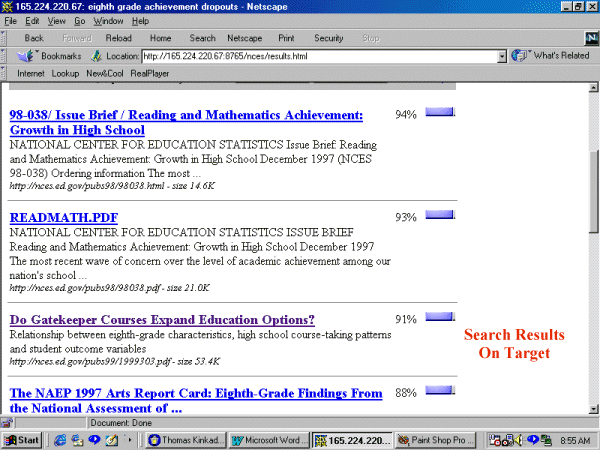600x450 pixels.
Task: Click the Location page proxy icon
Action: pyautogui.click(x=97, y=56)
